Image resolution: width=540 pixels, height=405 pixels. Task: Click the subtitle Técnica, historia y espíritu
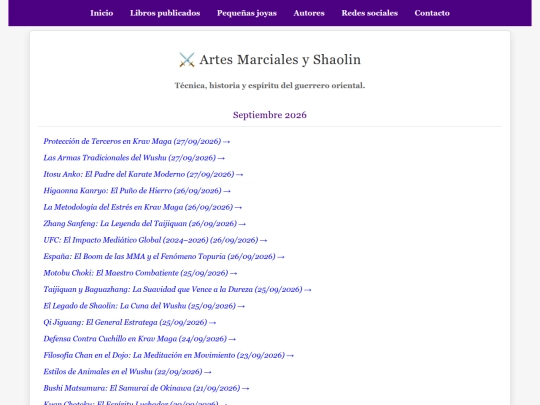270,86
